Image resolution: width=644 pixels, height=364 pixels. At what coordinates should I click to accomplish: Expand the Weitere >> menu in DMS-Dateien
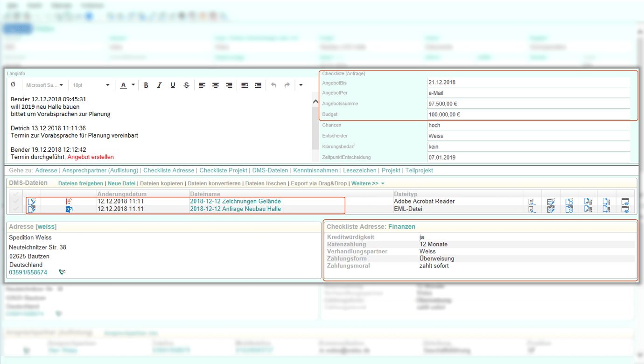(x=368, y=183)
